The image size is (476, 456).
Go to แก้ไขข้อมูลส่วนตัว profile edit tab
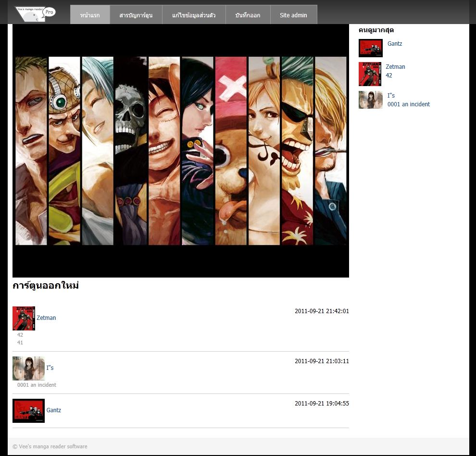pos(194,14)
